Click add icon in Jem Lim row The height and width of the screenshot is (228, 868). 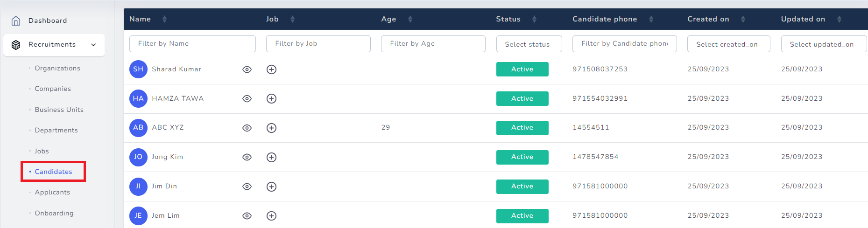point(271,216)
